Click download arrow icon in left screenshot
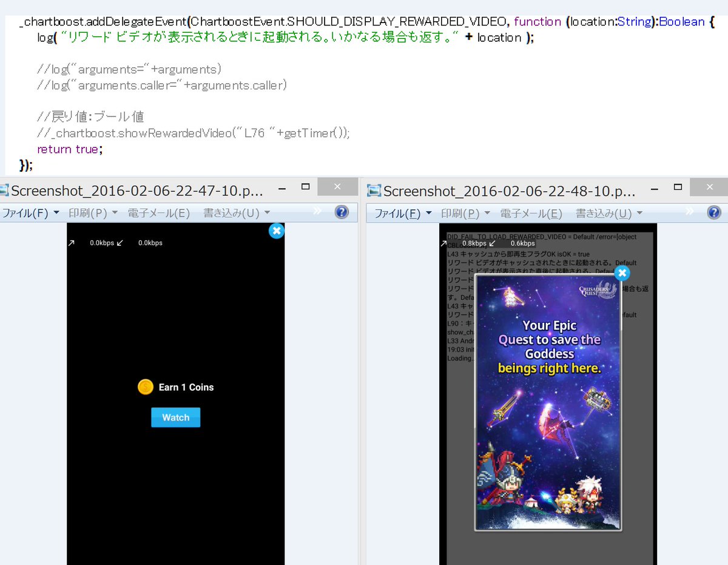Viewport: 728px width, 565px height. click(x=120, y=243)
